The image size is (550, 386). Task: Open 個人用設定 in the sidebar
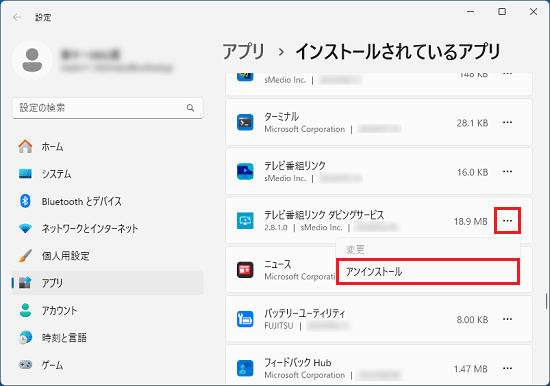point(107,256)
